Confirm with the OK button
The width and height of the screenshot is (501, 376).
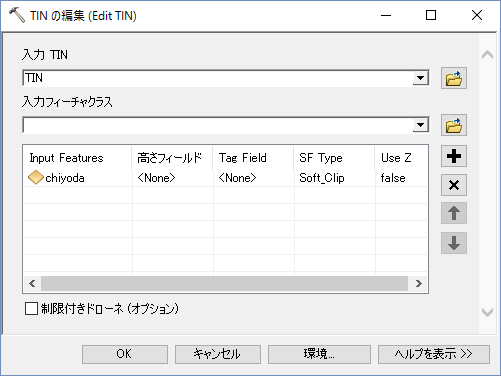pos(125,354)
